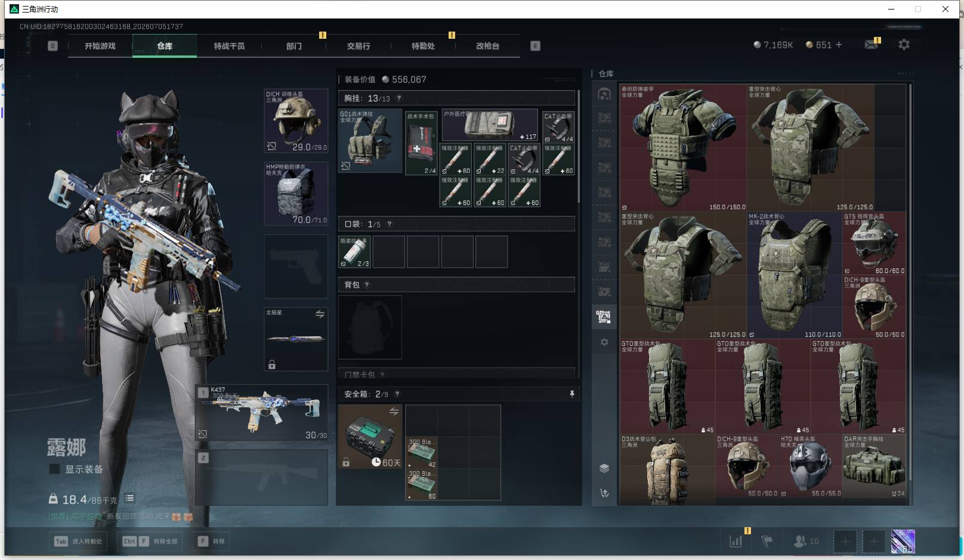964x560 pixels.
Task: Expand the 胸挂 help question mark
Action: [x=398, y=98]
